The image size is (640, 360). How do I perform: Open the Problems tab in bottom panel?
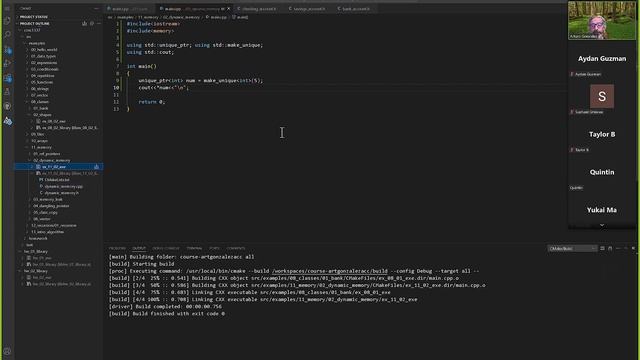tap(117, 248)
